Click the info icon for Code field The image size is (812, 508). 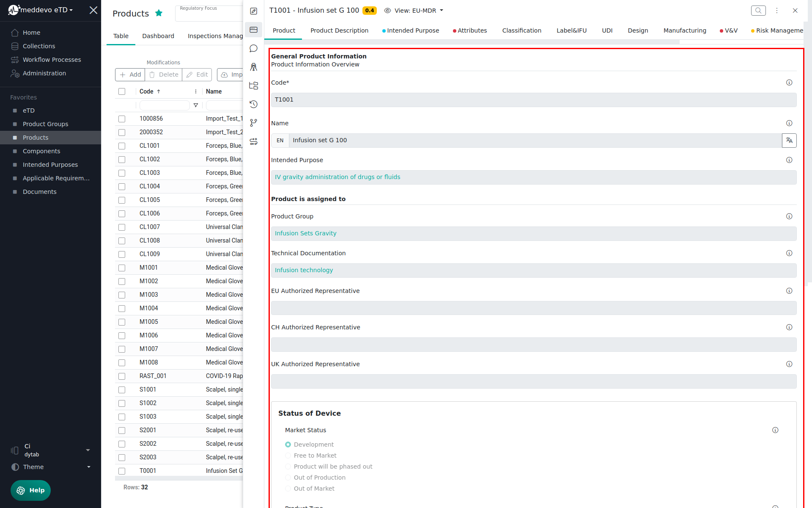[789, 83]
